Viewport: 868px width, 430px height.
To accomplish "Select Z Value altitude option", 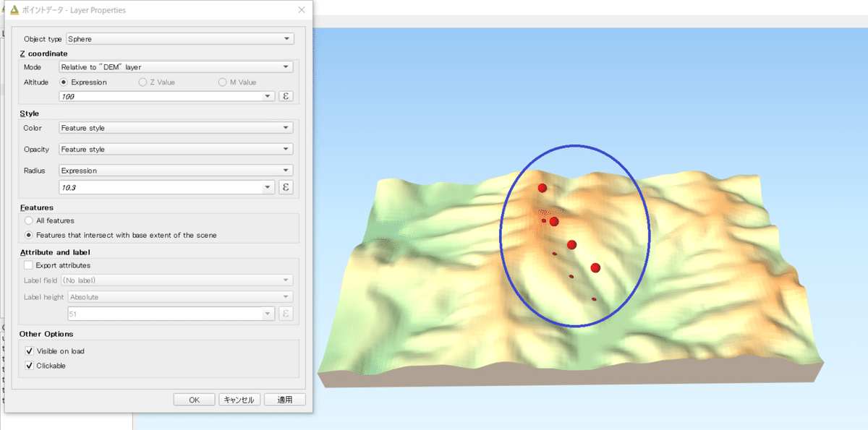I will point(142,82).
